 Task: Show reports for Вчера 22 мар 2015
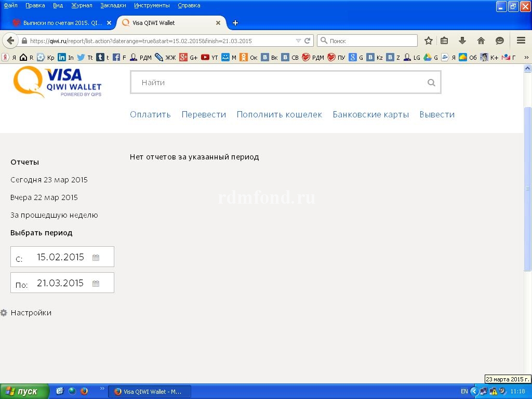click(x=44, y=197)
